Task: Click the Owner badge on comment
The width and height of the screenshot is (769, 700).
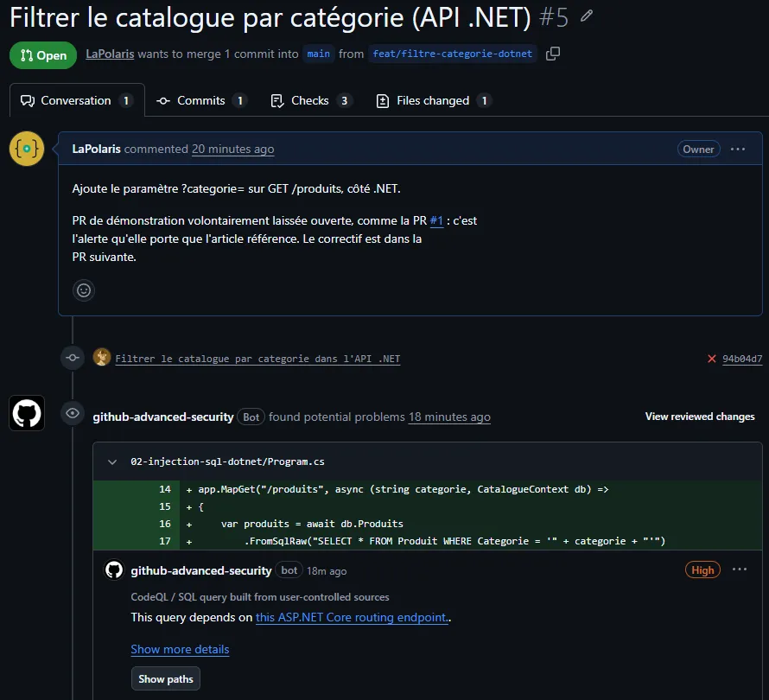Action: pos(698,150)
